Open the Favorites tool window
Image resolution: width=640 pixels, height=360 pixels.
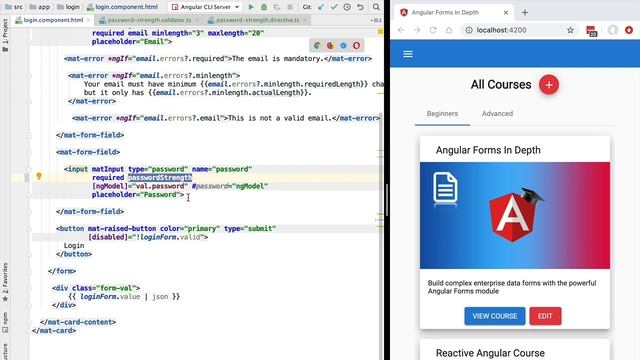pyautogui.click(x=5, y=282)
